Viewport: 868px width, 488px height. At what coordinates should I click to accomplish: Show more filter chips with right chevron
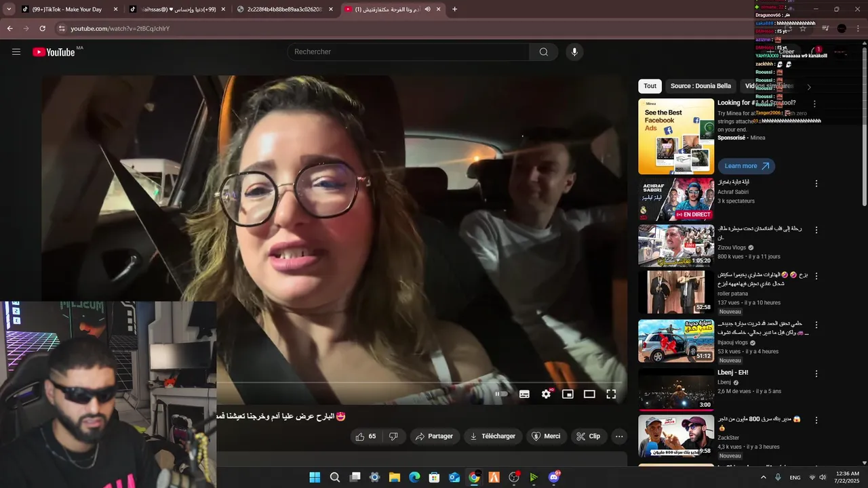808,87
